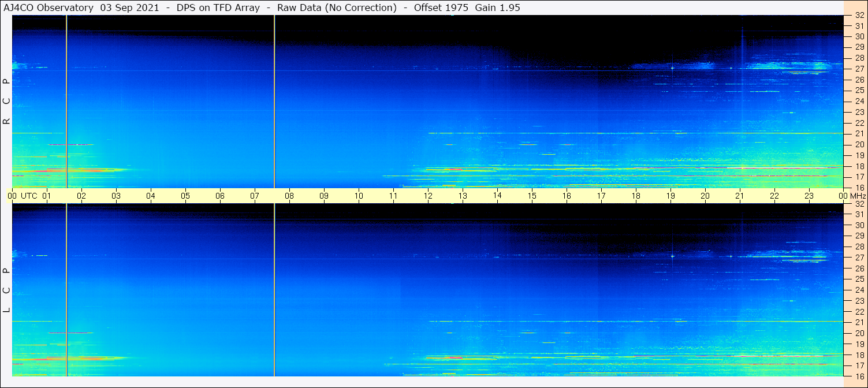Viewport: 868px width, 388px height.
Task: Click LCP pink marker line after hour 01
Action: (x=67, y=290)
